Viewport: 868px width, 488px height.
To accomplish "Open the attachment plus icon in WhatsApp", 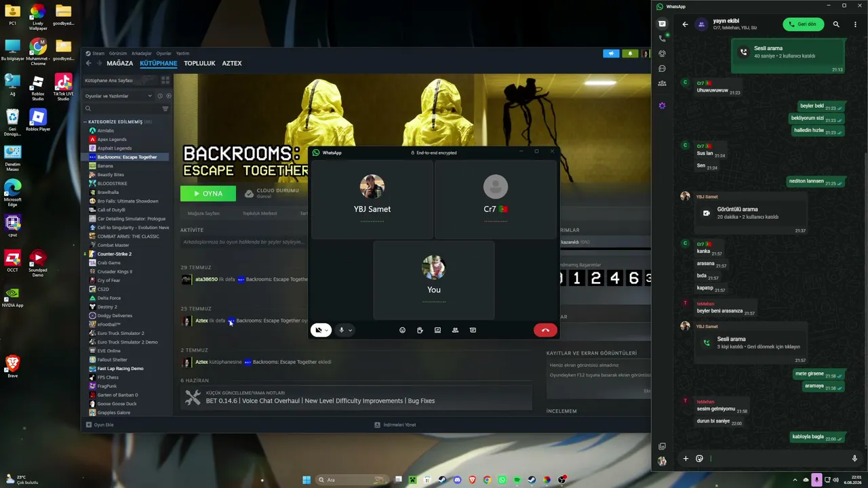I will [686, 459].
